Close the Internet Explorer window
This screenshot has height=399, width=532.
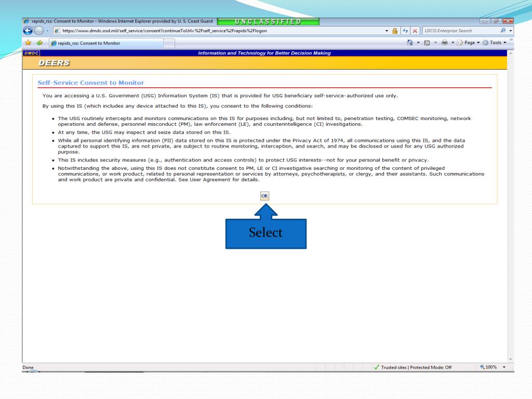tap(508, 21)
